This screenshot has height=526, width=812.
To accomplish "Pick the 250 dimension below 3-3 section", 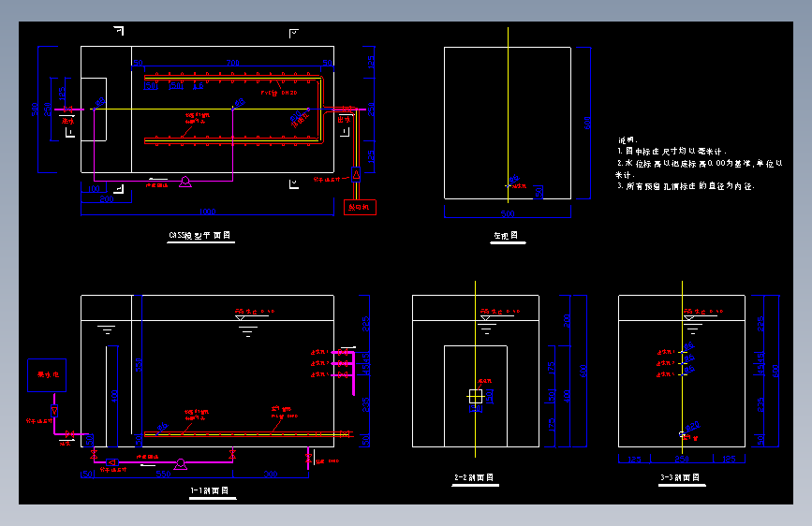I will [682, 459].
